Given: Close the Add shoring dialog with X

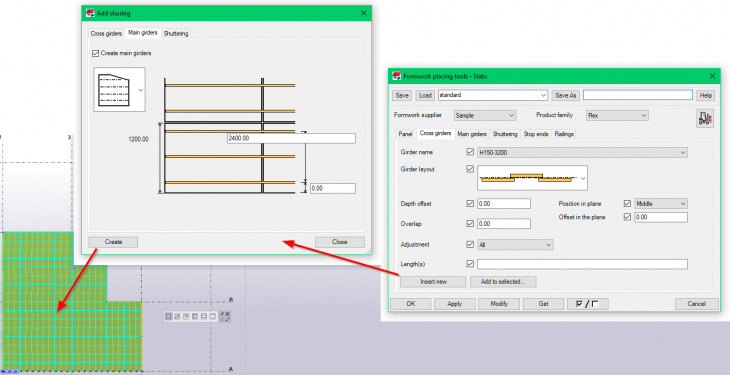Looking at the screenshot, I should 364,13.
